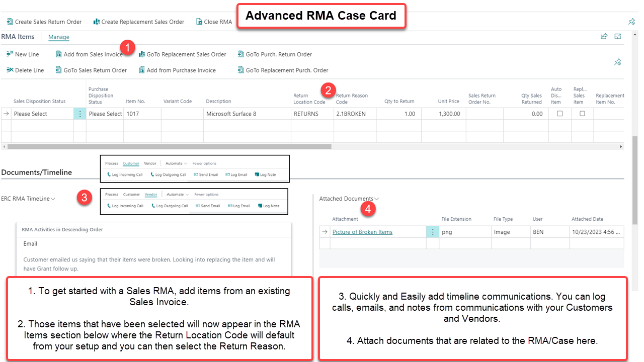Click the RMA Items section heading
644x362 pixels.
pyautogui.click(x=18, y=37)
